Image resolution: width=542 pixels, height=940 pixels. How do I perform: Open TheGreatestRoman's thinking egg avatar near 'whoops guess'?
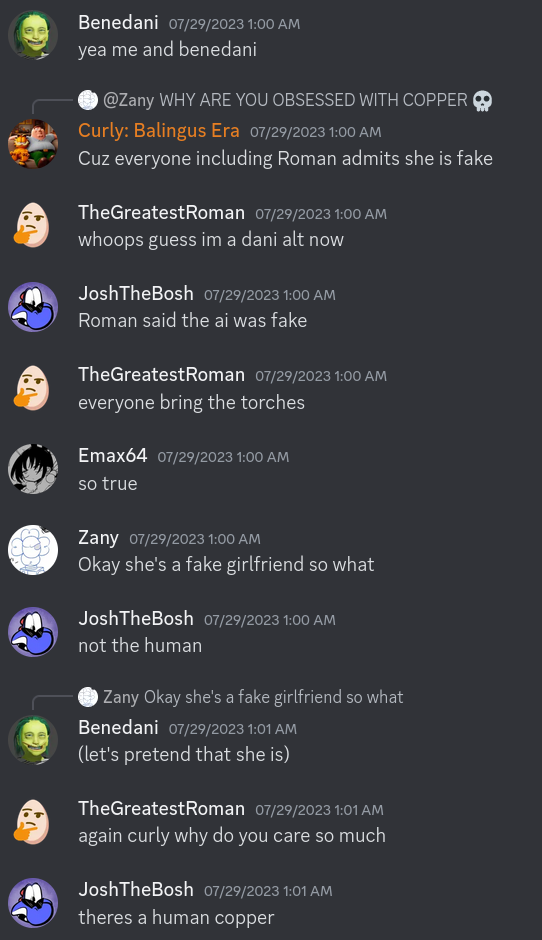[33, 225]
